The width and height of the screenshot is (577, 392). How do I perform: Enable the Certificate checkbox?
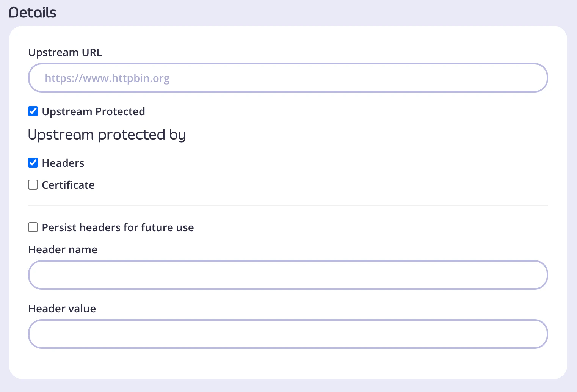(x=33, y=185)
